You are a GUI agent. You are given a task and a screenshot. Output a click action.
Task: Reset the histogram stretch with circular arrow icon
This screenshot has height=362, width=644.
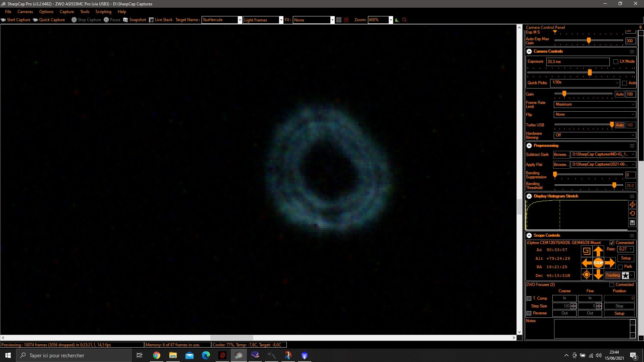pos(632,214)
